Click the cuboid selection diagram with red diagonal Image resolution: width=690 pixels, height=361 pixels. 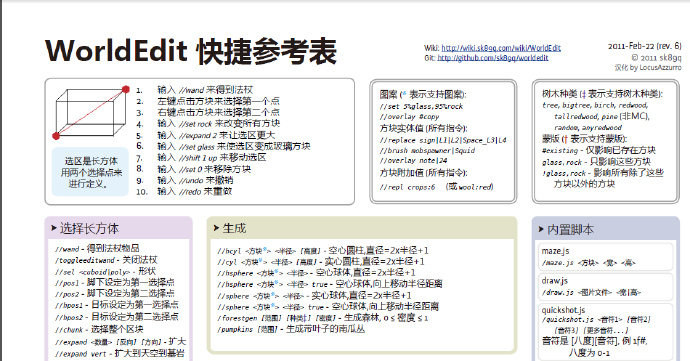pos(91,113)
